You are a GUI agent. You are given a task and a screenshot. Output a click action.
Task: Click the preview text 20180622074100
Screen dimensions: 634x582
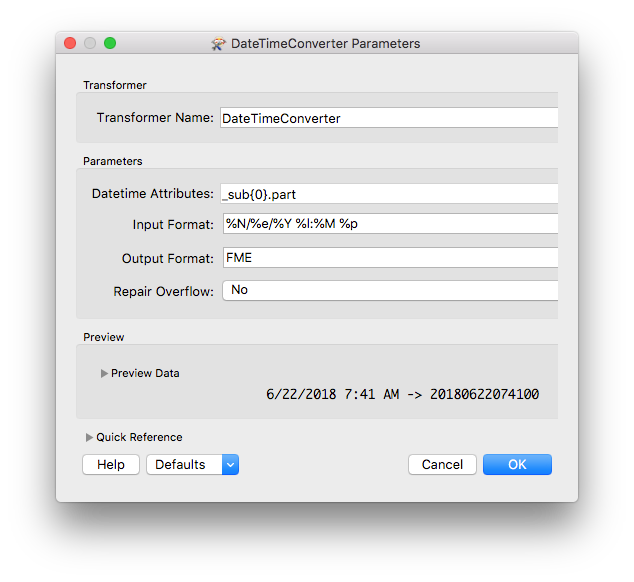pos(484,394)
